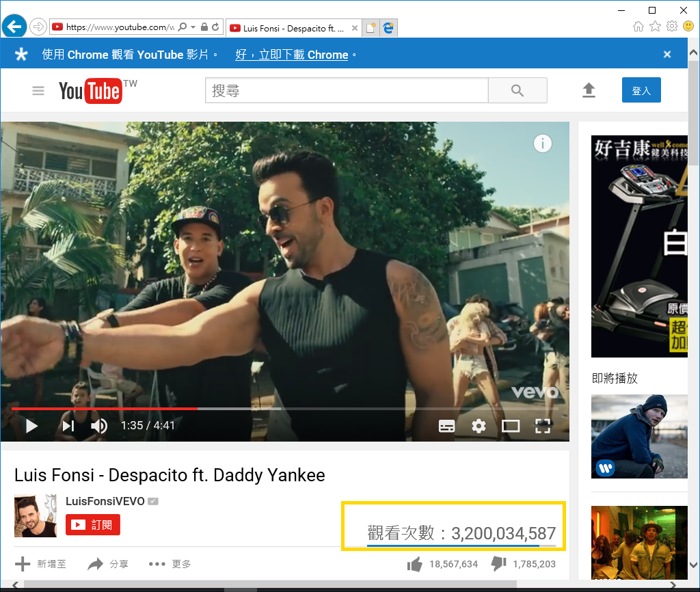Viewport: 700px width, 592px height.
Task: Open the browser home page icon
Action: point(638,27)
